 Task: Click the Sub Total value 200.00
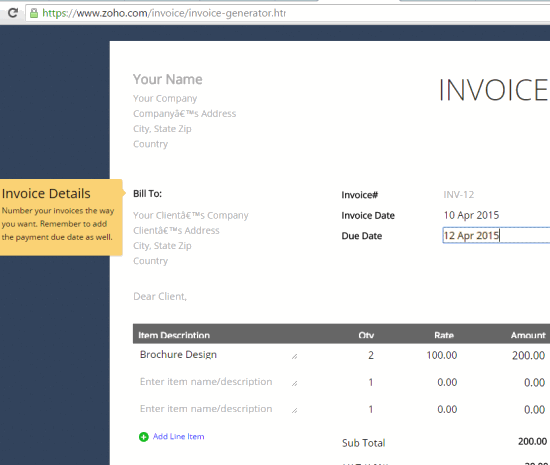(x=532, y=442)
